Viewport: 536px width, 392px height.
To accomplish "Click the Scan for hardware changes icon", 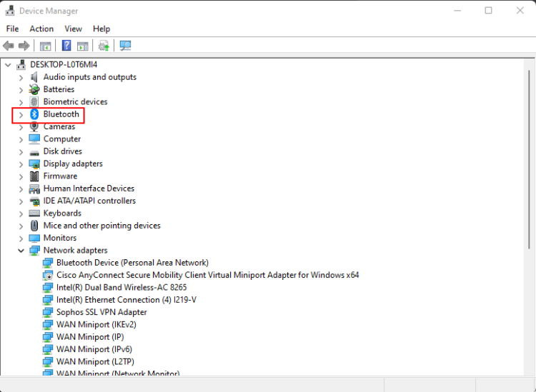I will 125,46.
